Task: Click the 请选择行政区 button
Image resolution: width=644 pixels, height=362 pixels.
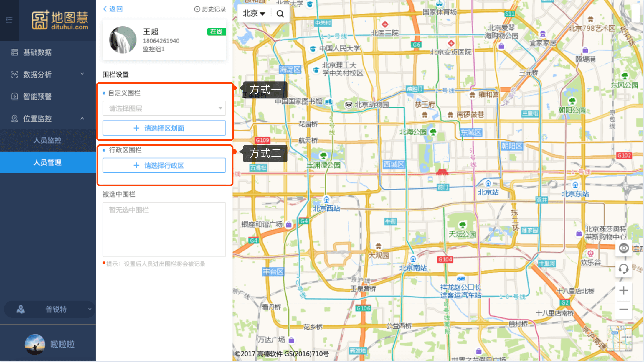Action: (164, 165)
